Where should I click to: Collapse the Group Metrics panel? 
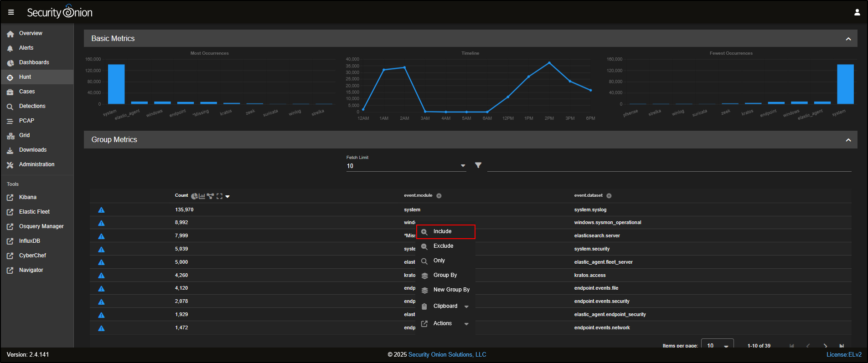pyautogui.click(x=848, y=140)
